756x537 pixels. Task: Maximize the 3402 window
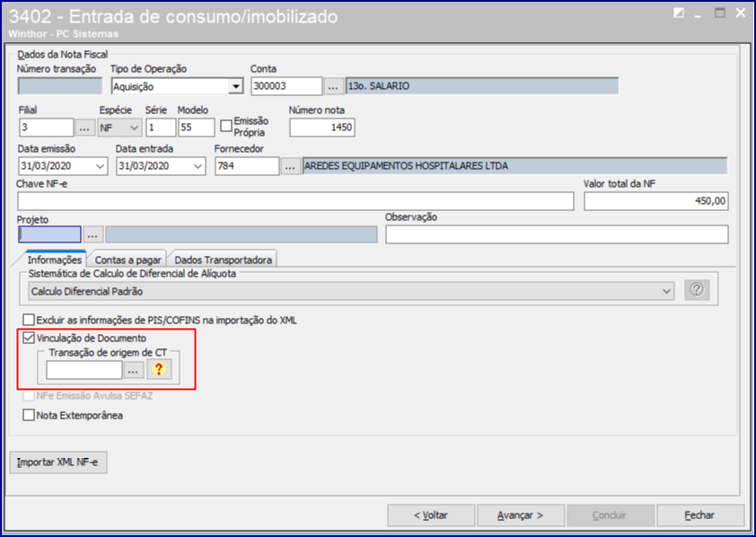pos(719,13)
